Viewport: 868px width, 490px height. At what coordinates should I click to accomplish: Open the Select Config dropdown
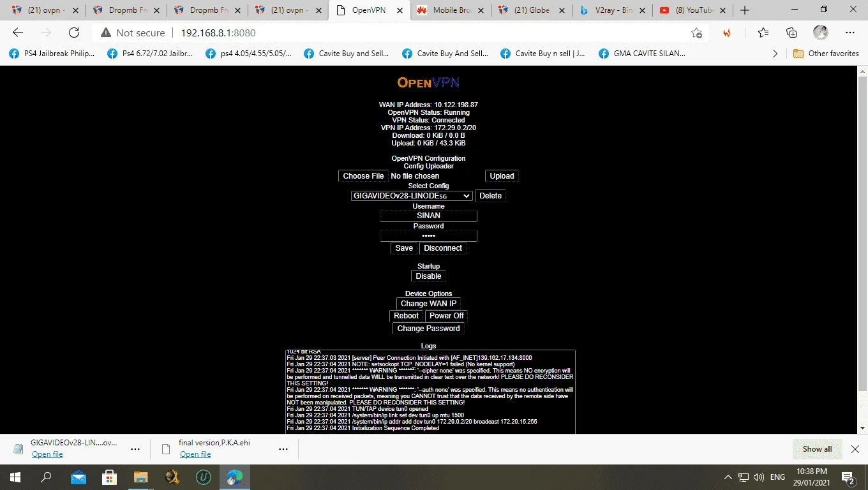tap(412, 196)
